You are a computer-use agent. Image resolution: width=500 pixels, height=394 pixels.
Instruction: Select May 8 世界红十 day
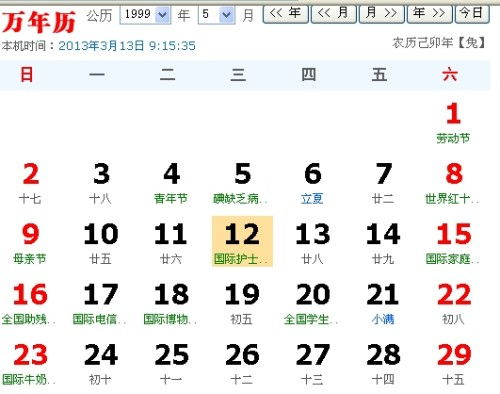453,183
